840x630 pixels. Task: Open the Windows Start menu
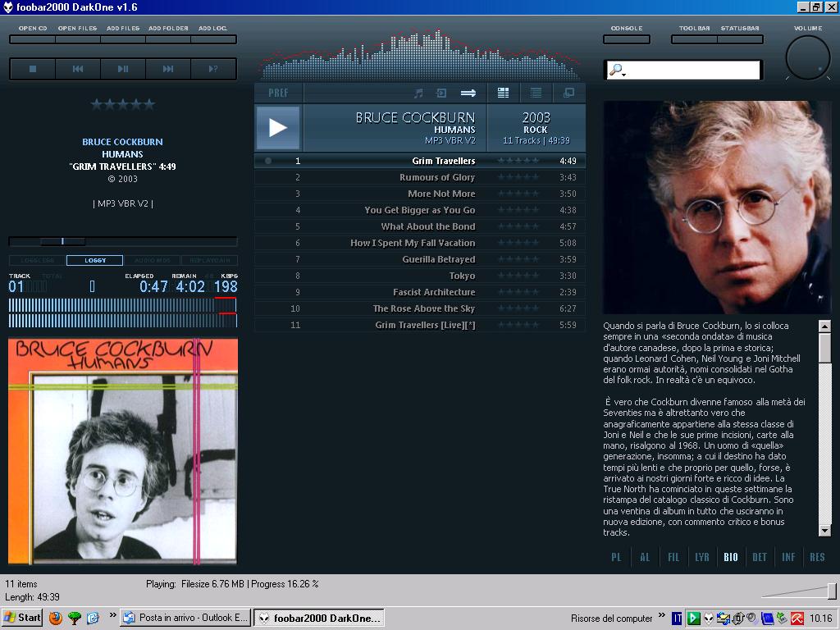pos(22,618)
